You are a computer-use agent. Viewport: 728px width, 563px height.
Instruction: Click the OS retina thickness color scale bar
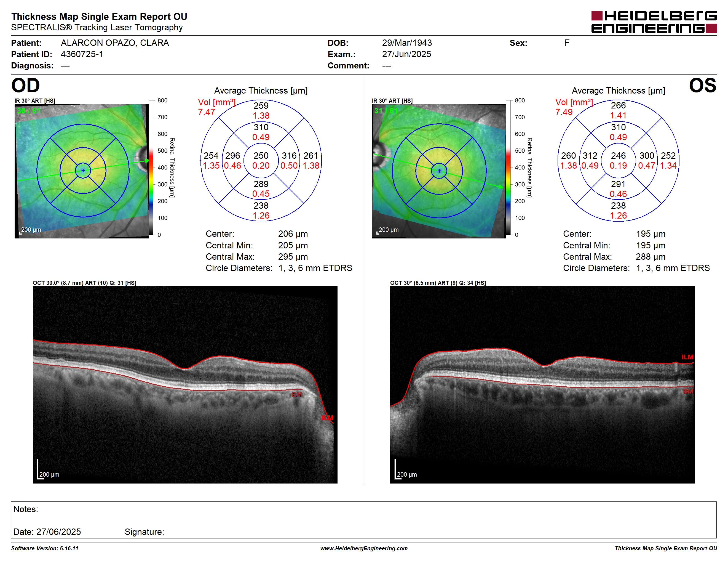[508, 168]
